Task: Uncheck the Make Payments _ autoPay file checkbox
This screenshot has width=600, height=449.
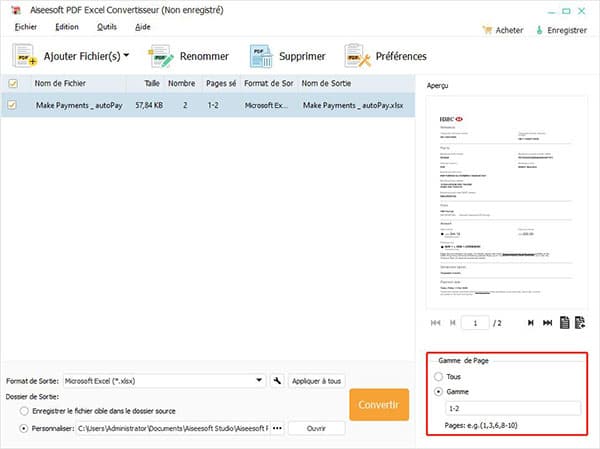Action: click(12, 105)
